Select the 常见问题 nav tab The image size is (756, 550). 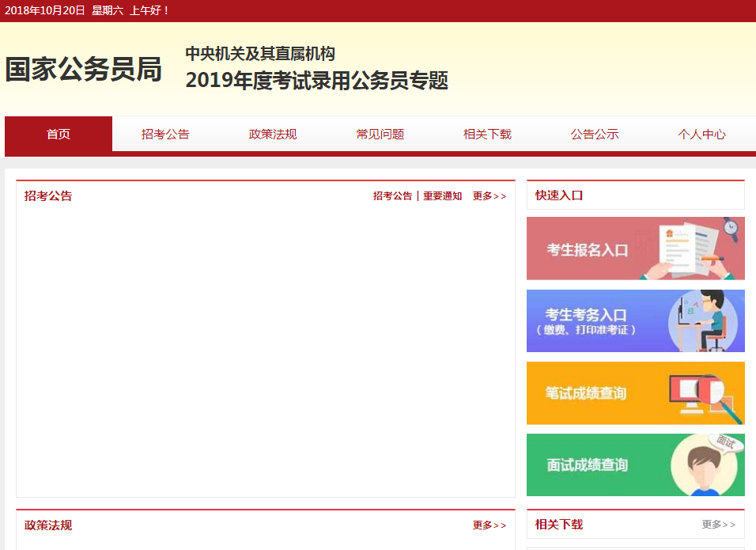(x=380, y=134)
